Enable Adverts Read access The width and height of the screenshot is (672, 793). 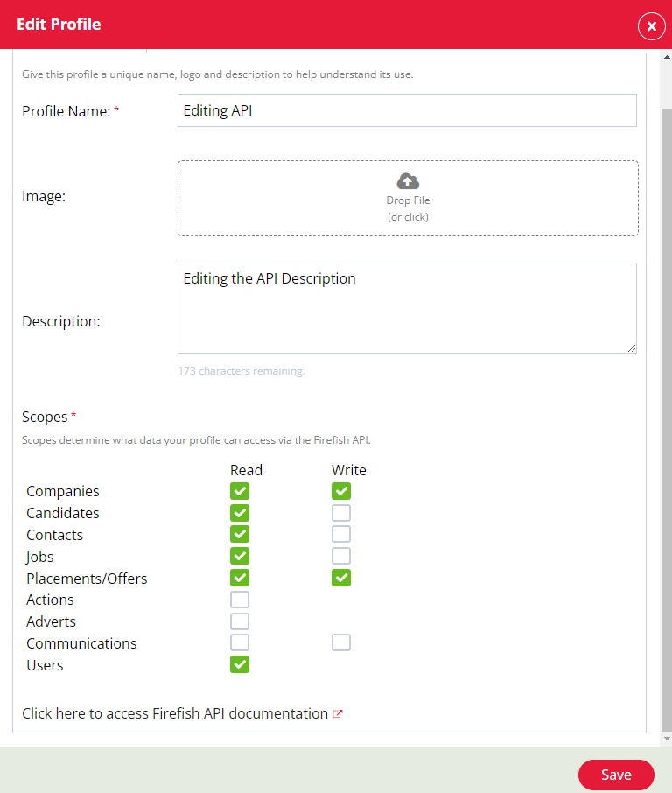pyautogui.click(x=240, y=621)
